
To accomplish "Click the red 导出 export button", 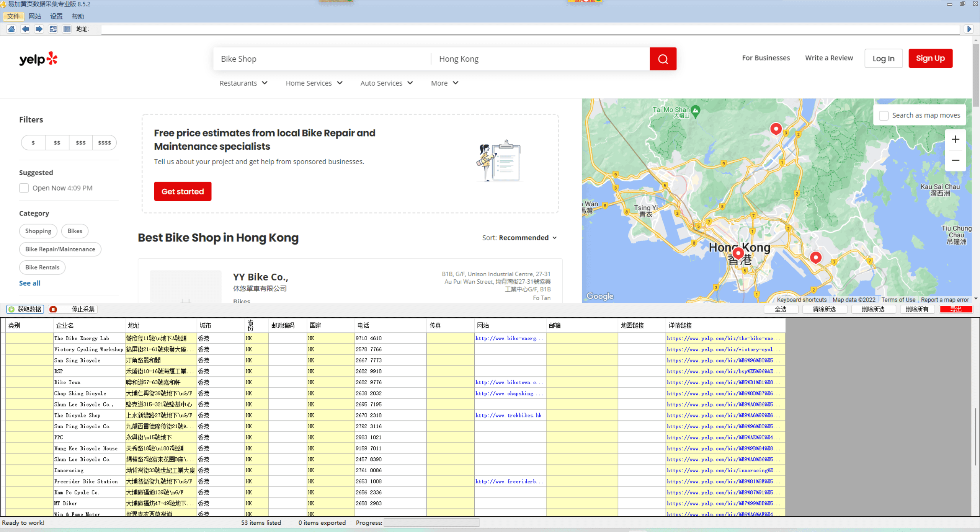I will tap(956, 309).
